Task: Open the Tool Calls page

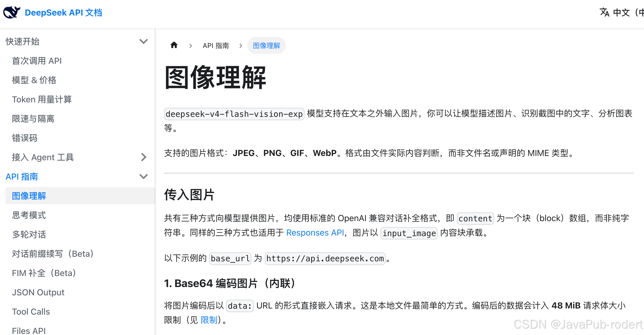Action: coord(31,312)
